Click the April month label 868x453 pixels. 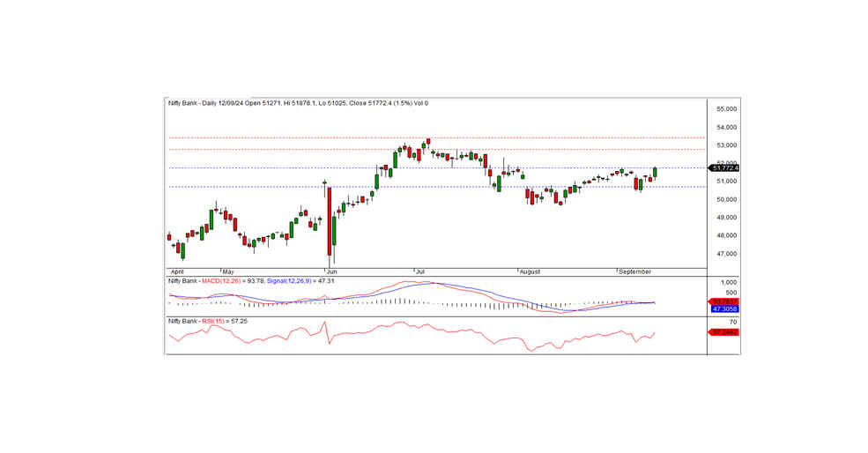pos(177,272)
